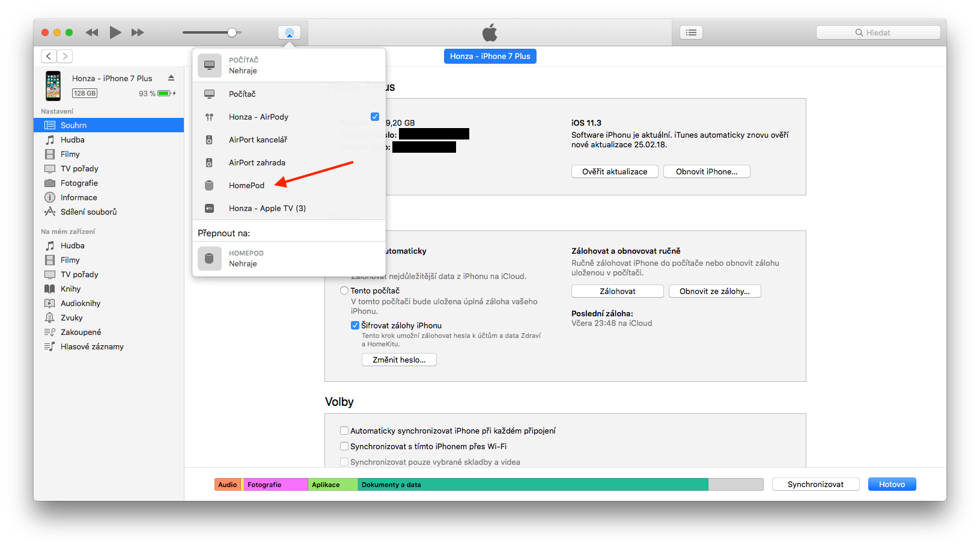This screenshot has width=980, height=549.
Task: Click the Zálohovat button
Action: coord(618,291)
